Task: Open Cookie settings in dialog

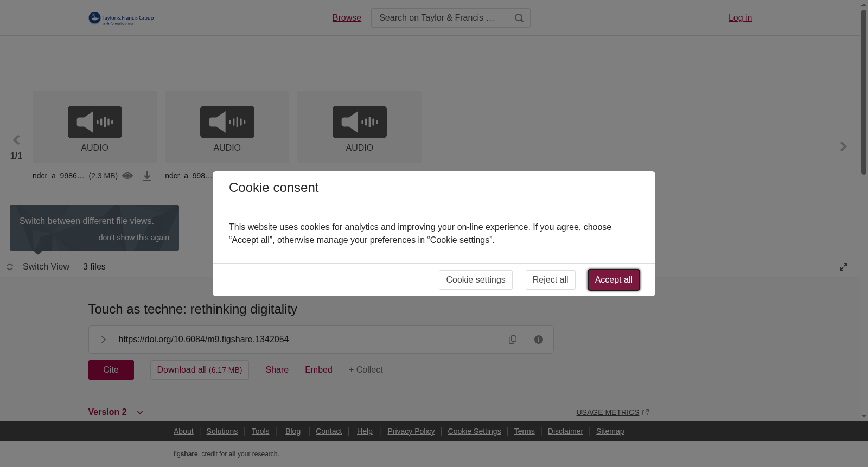Action: pyautogui.click(x=476, y=280)
